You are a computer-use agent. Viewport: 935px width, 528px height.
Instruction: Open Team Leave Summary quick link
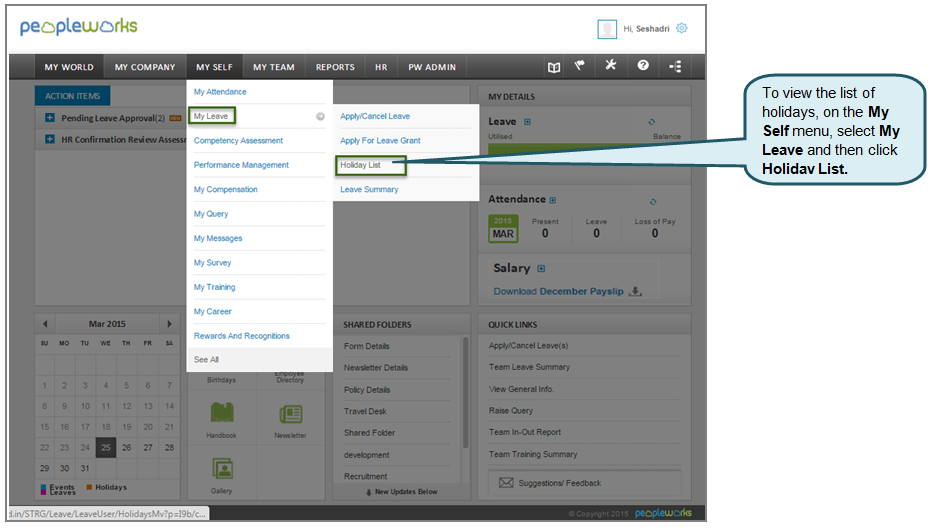click(530, 368)
